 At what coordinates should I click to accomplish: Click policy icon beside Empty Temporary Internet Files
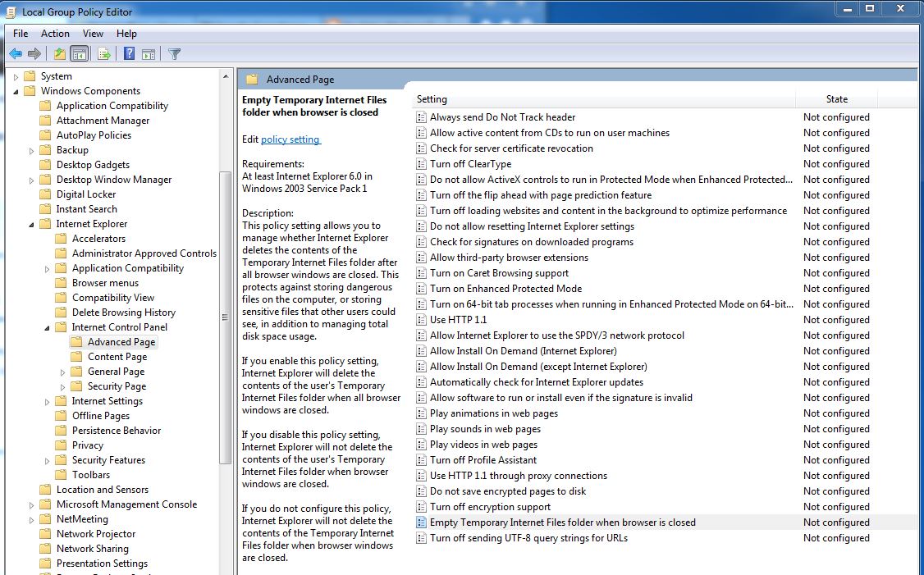point(421,523)
